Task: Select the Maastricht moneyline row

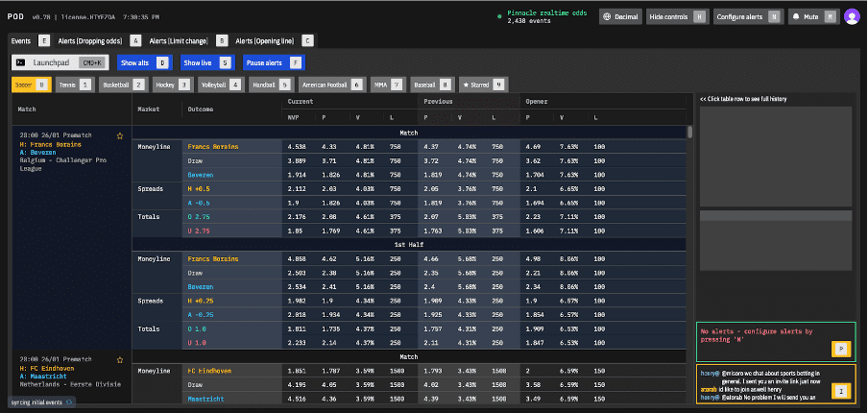Action: click(x=435, y=399)
